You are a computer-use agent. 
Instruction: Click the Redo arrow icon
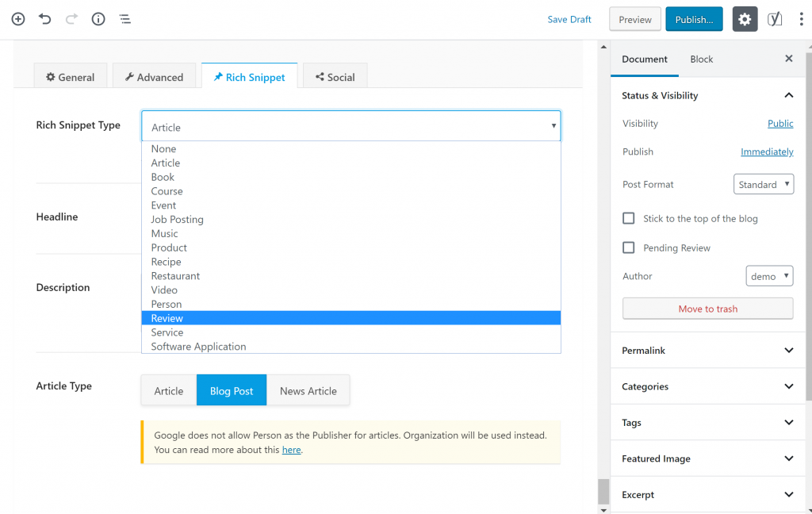[71, 19]
